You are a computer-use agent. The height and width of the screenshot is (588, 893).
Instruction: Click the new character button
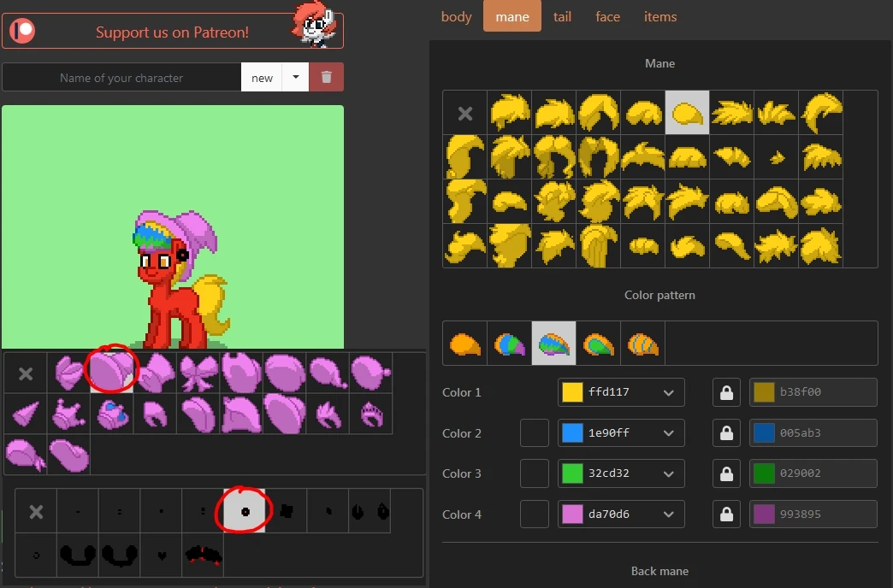262,78
